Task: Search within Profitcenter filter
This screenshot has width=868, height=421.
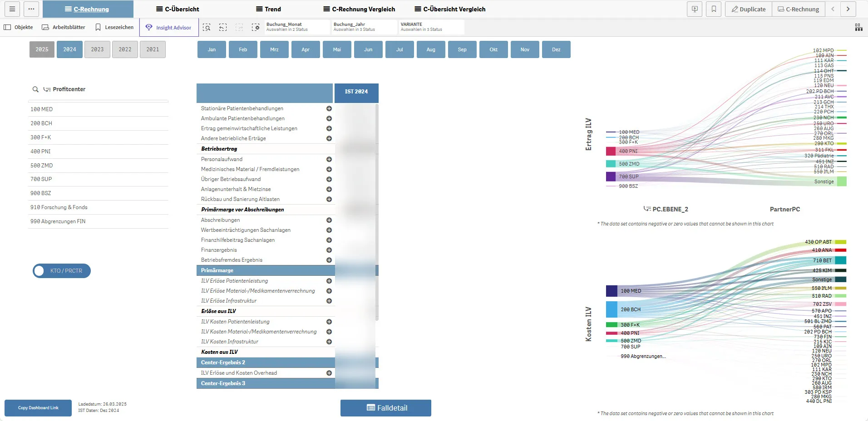Action: coord(35,89)
